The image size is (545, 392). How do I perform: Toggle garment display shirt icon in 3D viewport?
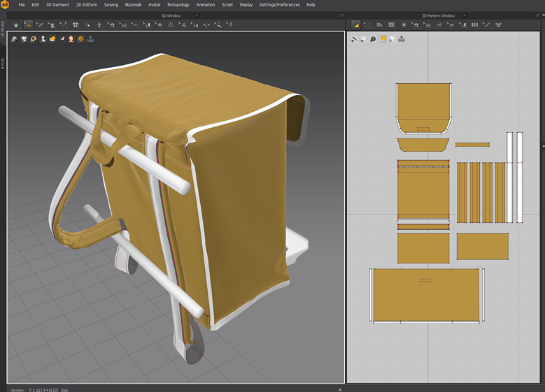tap(24, 39)
